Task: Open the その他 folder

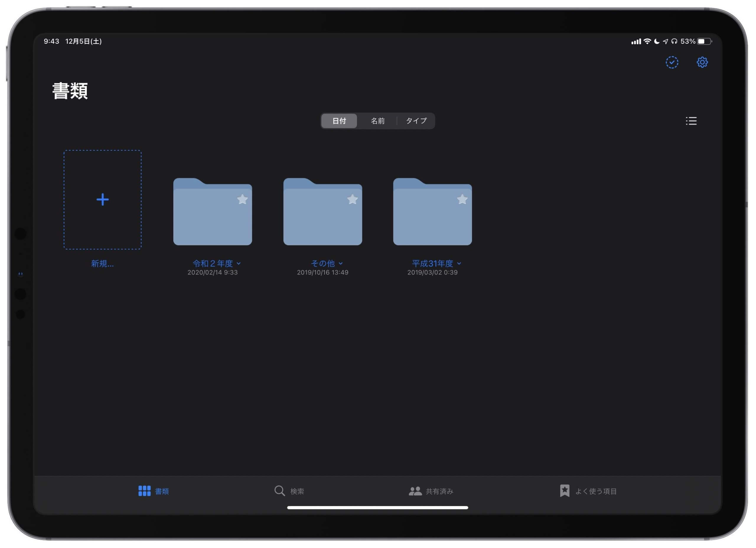Action: tap(323, 212)
